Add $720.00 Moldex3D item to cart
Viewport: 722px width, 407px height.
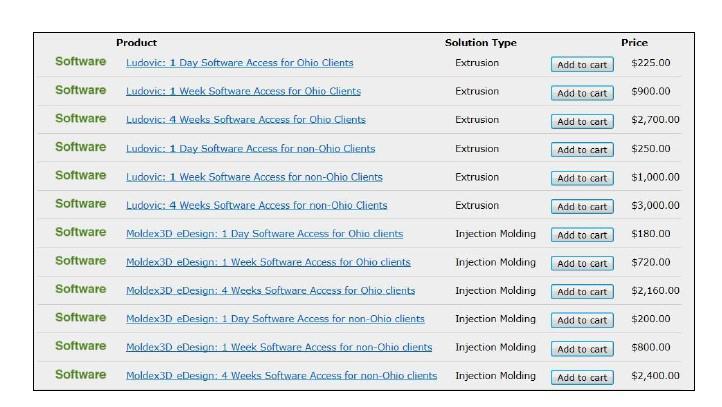[x=582, y=264]
